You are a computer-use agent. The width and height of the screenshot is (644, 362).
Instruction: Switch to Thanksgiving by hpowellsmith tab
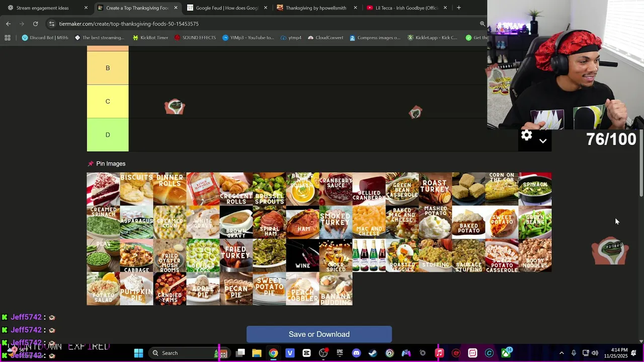316,8
